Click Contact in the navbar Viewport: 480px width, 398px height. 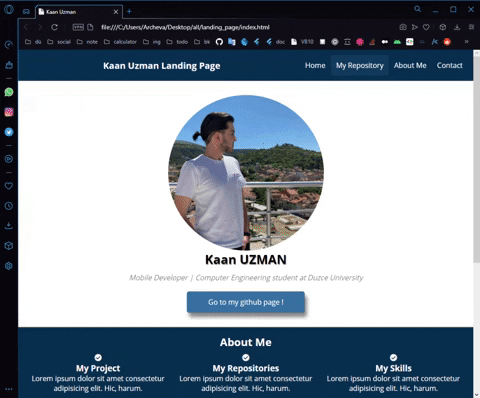point(450,65)
